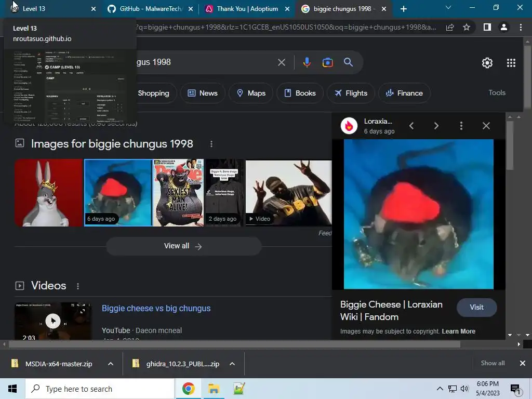532x399 pixels.
Task: Go to previous image in preview panel
Action: [411, 126]
